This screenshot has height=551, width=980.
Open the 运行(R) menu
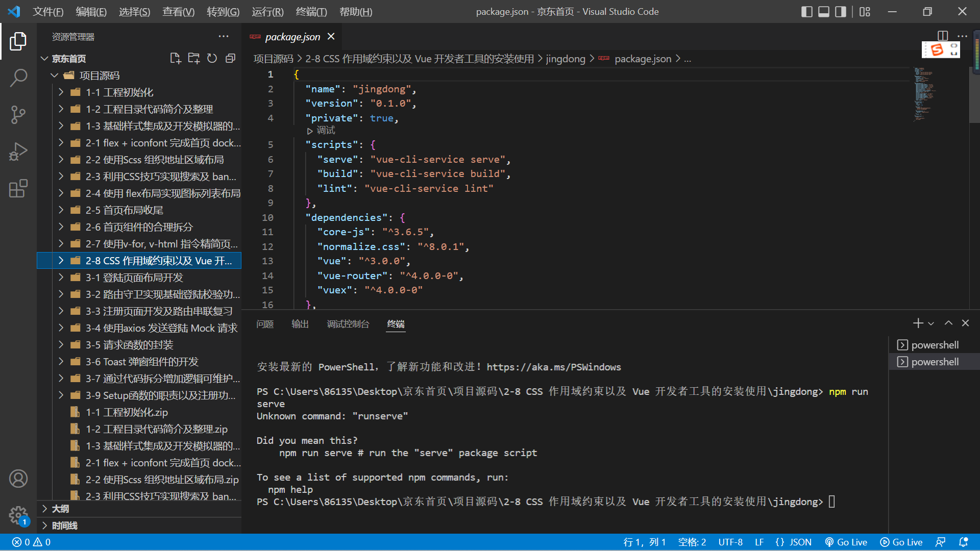tap(267, 11)
